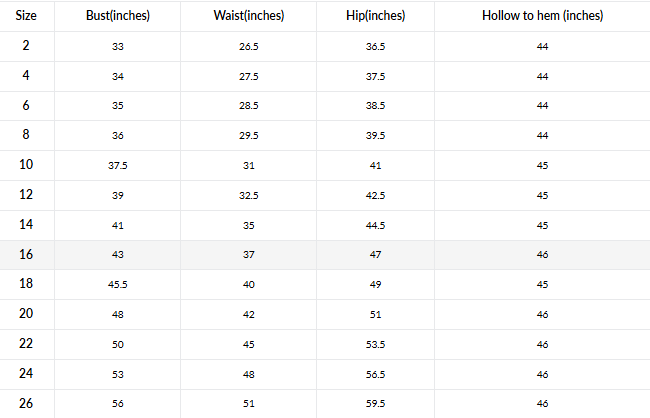Select size 2 row label

tap(26, 46)
